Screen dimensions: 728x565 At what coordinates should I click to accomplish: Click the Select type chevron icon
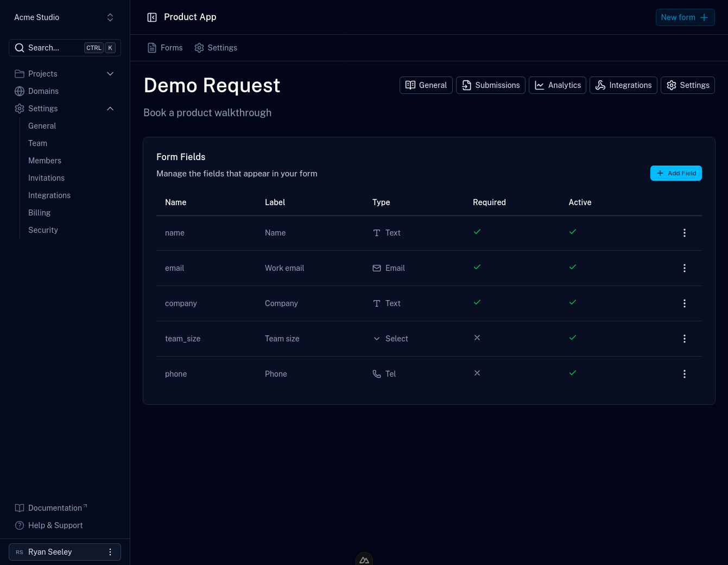[x=377, y=339]
